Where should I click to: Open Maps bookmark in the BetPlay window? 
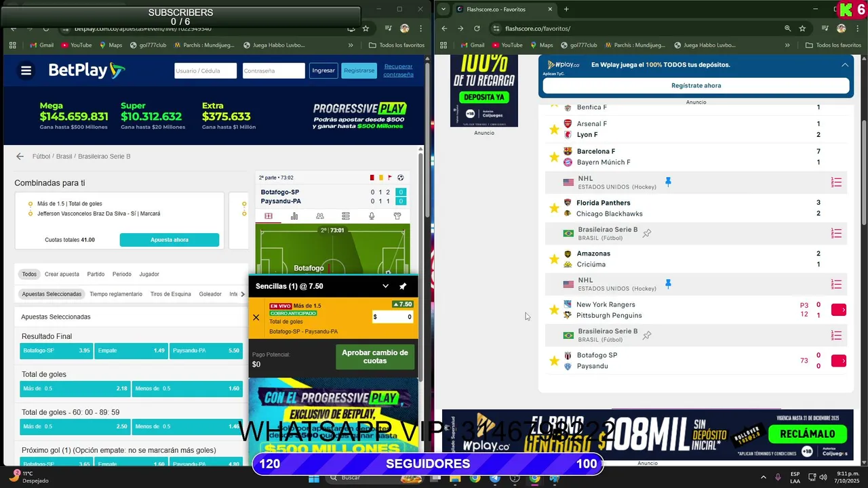coord(111,45)
